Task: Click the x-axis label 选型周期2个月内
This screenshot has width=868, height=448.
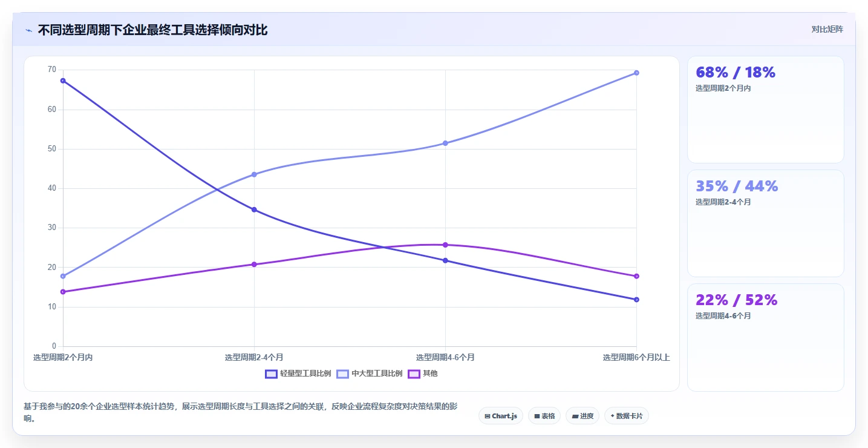Action: coord(63,358)
